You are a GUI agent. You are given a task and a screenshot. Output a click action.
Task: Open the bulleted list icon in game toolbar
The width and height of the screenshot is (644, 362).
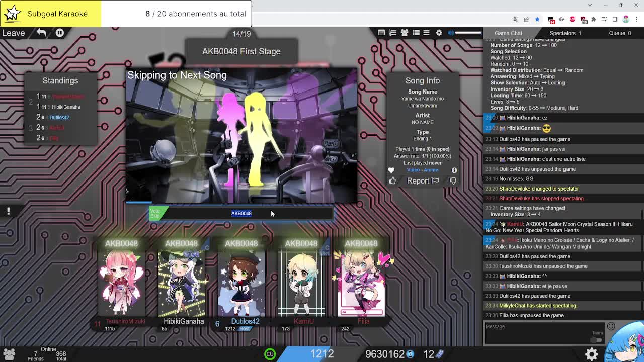pos(416,33)
